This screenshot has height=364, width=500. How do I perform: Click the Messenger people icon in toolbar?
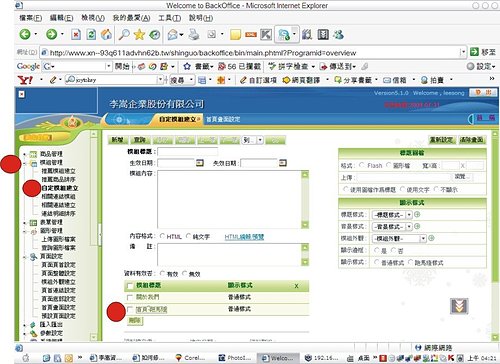click(338, 34)
